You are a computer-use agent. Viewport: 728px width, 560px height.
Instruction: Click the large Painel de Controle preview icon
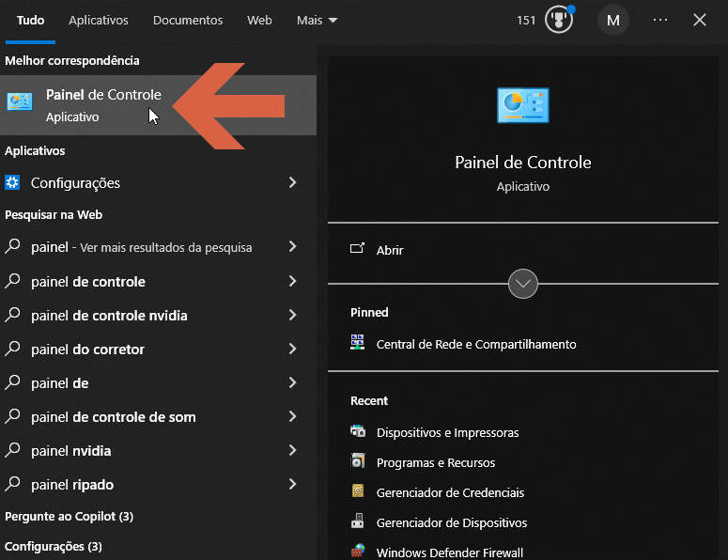(x=523, y=105)
